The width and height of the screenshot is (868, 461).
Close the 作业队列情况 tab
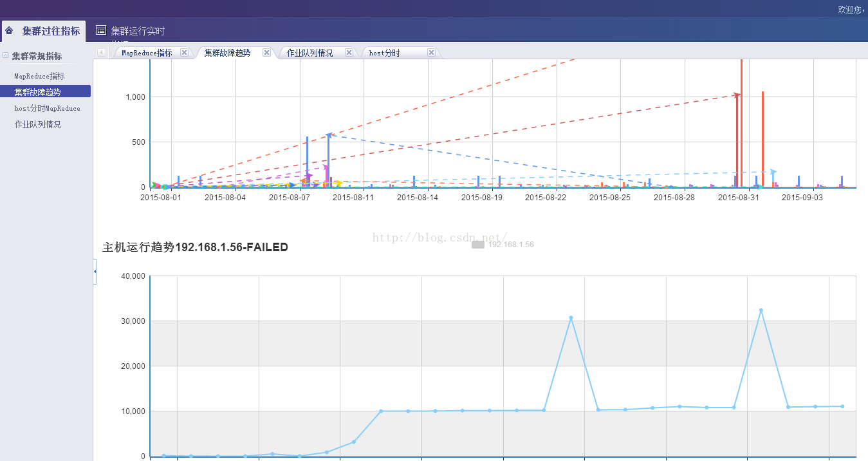[349, 53]
